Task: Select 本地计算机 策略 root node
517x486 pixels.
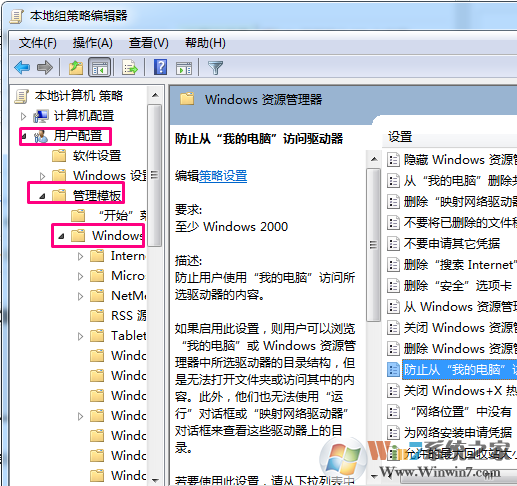Action: 79,96
